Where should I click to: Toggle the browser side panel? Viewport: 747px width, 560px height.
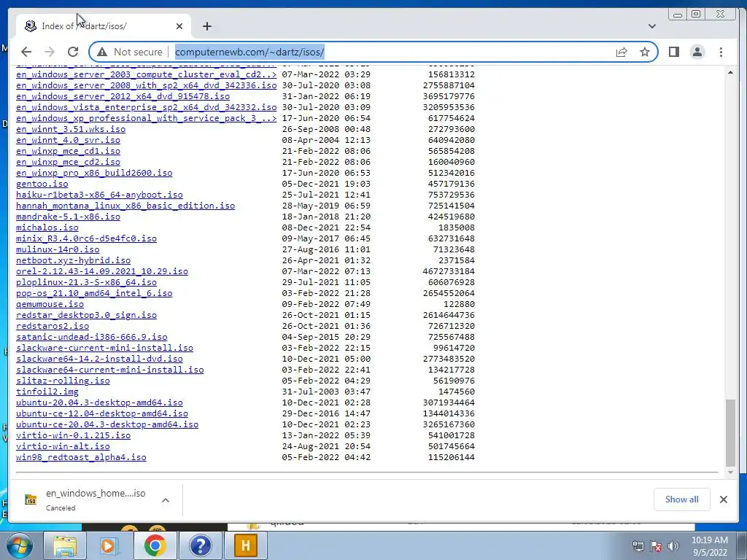[x=673, y=52]
